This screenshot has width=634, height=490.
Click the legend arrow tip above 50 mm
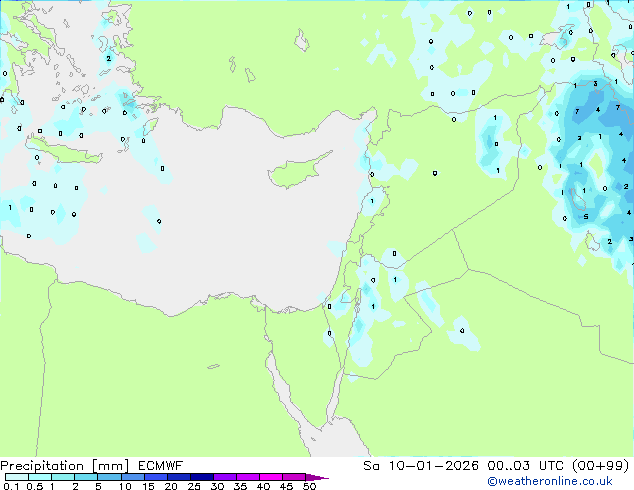pos(317,478)
